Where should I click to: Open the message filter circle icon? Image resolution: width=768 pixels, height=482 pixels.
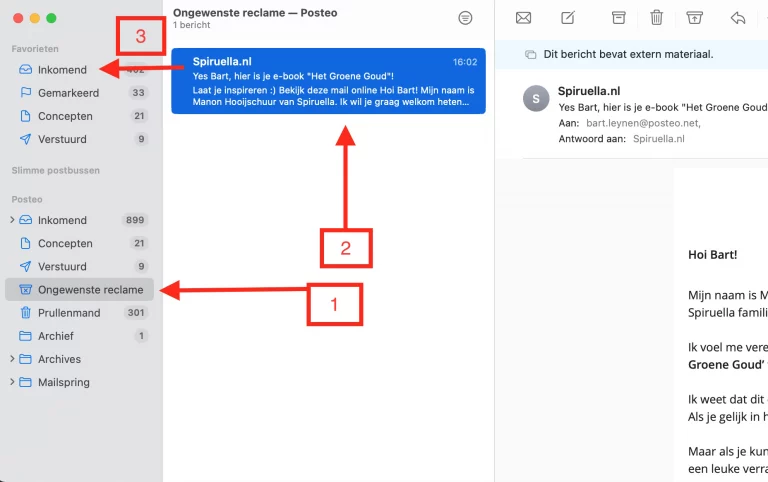pos(465,18)
